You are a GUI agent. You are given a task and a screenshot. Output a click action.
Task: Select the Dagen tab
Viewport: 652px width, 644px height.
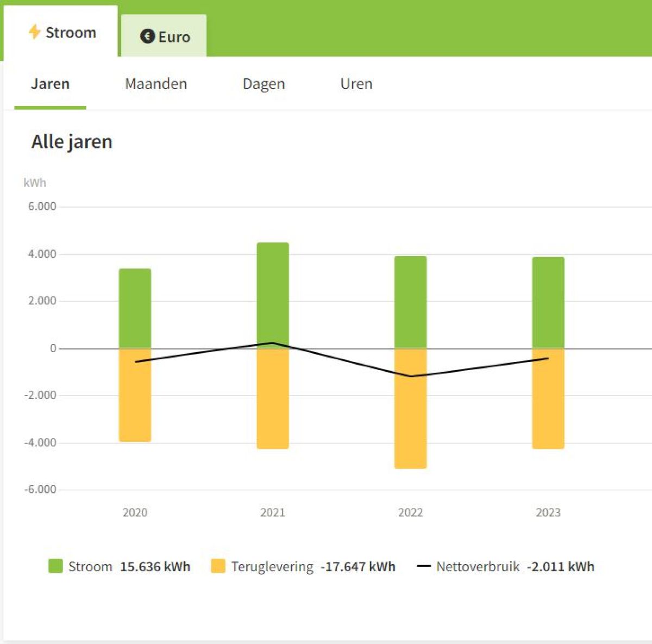[264, 84]
